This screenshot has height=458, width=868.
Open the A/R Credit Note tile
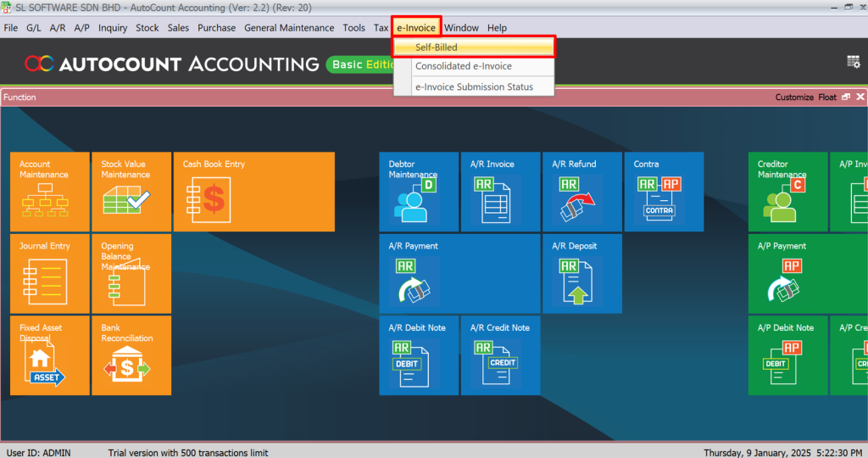[x=500, y=355]
